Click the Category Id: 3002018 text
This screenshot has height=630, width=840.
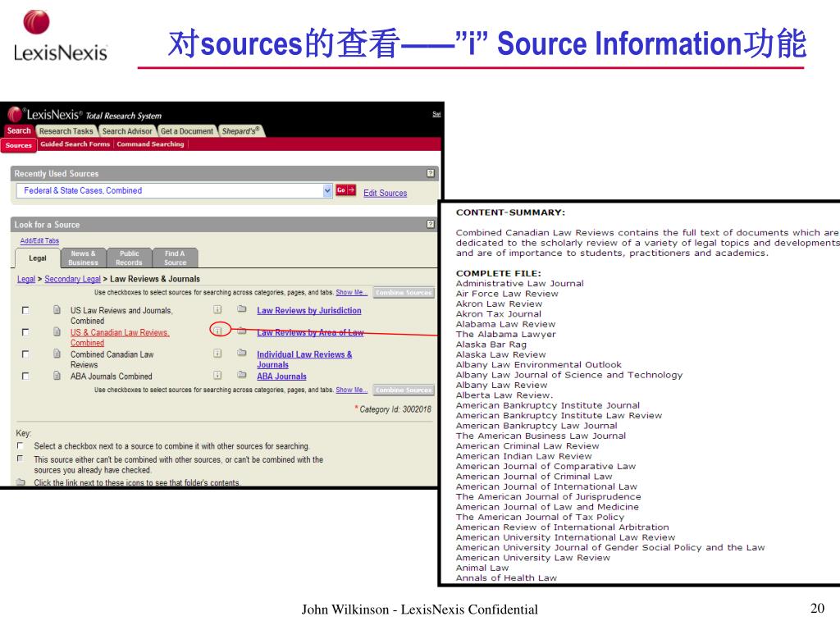395,409
